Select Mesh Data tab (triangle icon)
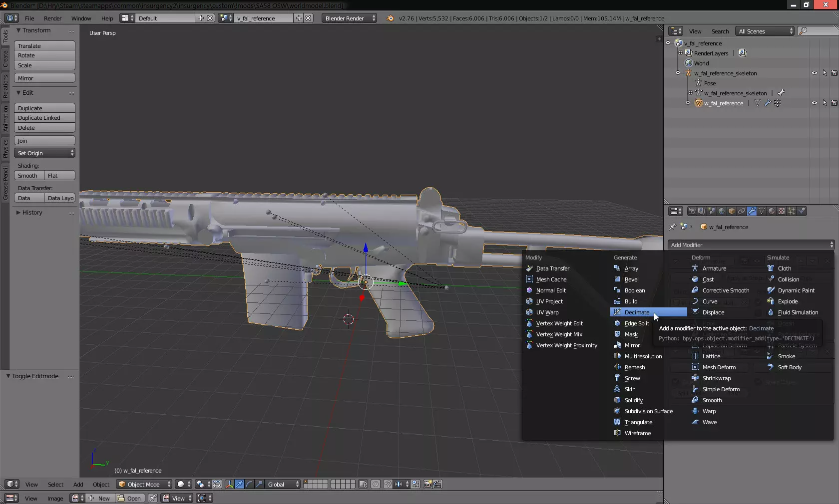This screenshot has width=839, height=504. 762,211
